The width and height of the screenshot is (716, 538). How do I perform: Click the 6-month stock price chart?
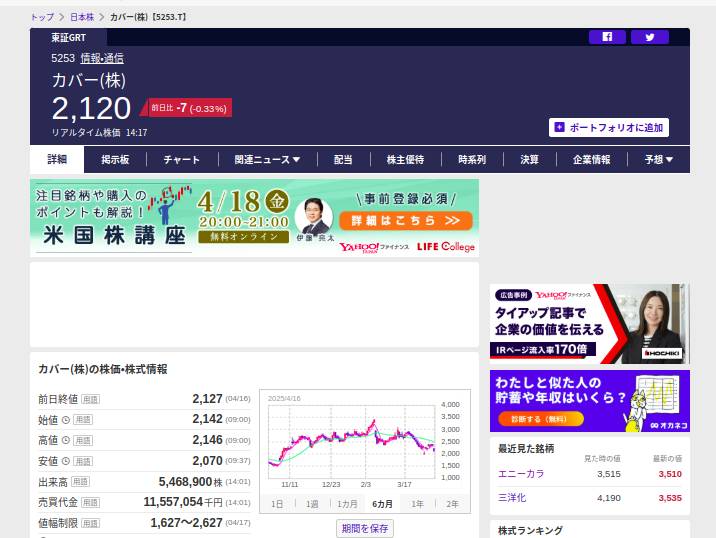(350, 438)
